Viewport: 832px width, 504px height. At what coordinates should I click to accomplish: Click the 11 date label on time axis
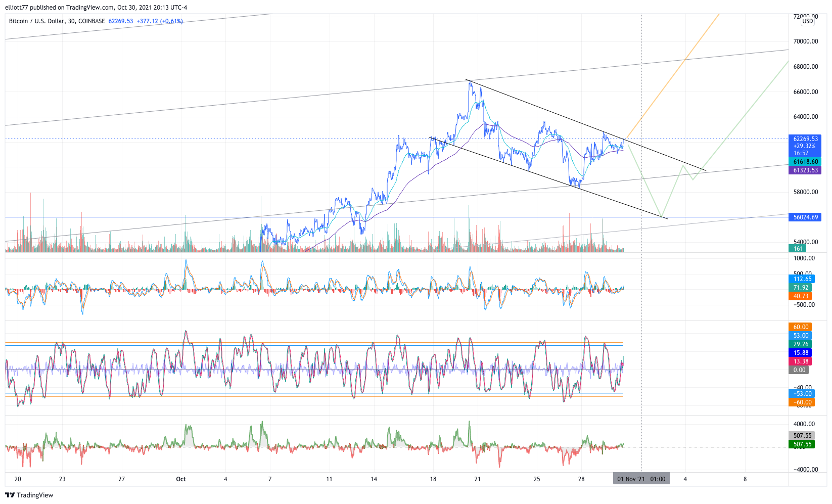click(329, 479)
